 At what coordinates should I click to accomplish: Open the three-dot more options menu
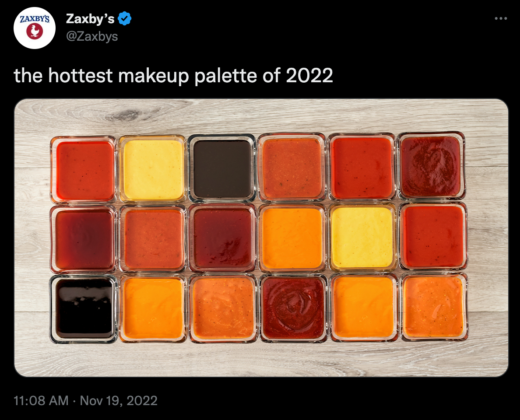pyautogui.click(x=500, y=19)
